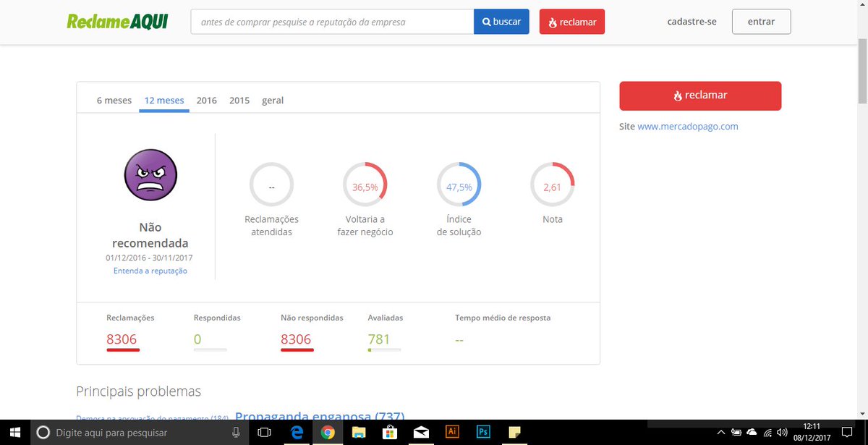Image resolution: width=868 pixels, height=445 pixels.
Task: Open the Wi-Fi network tray icon
Action: click(768, 433)
